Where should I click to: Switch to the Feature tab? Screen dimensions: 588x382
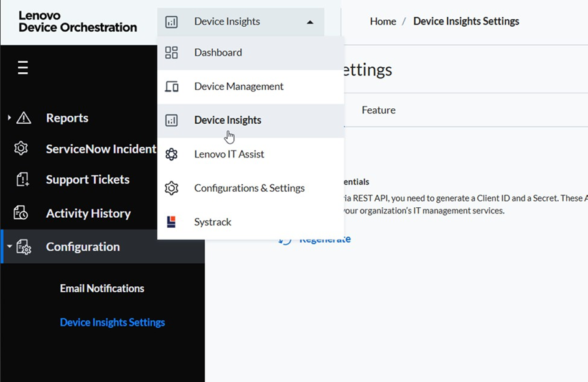pos(378,110)
